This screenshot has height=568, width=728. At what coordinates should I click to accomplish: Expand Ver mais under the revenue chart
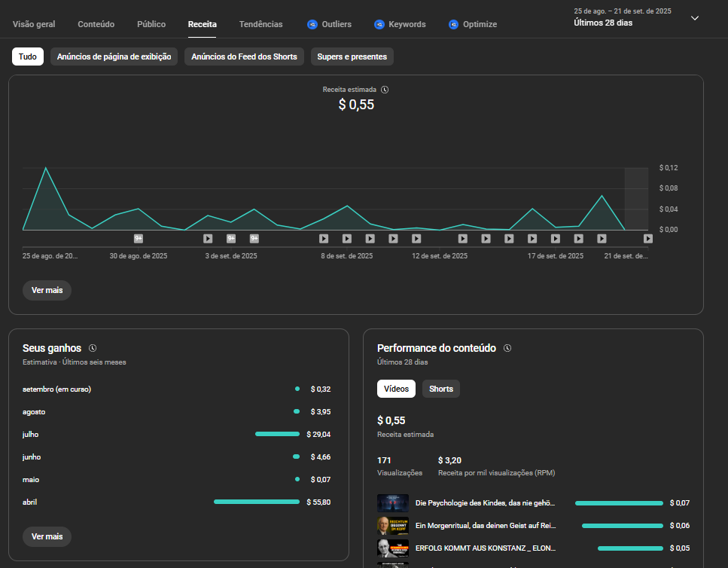(x=47, y=290)
